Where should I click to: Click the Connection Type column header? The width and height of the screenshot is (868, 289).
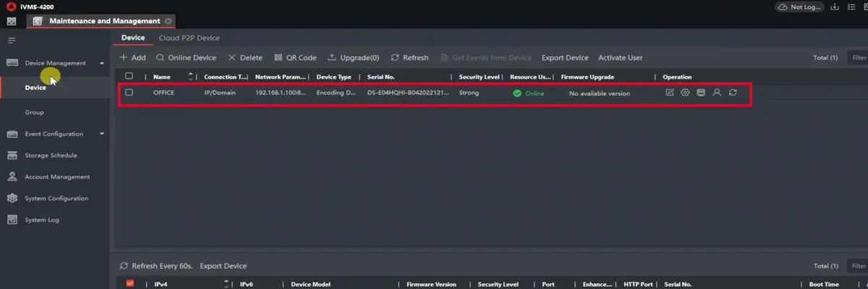226,77
